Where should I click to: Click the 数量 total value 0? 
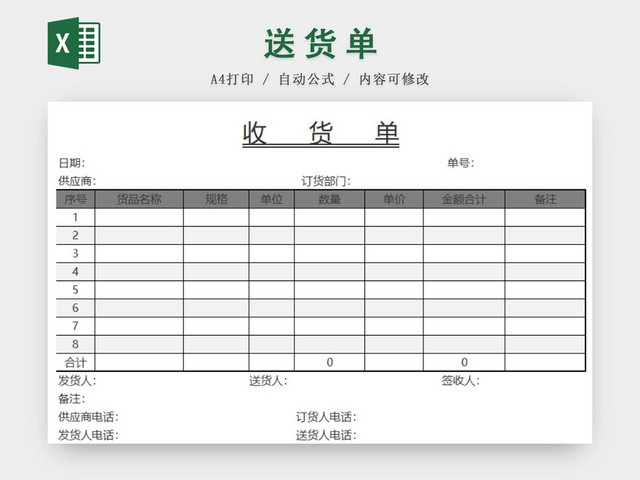(329, 362)
